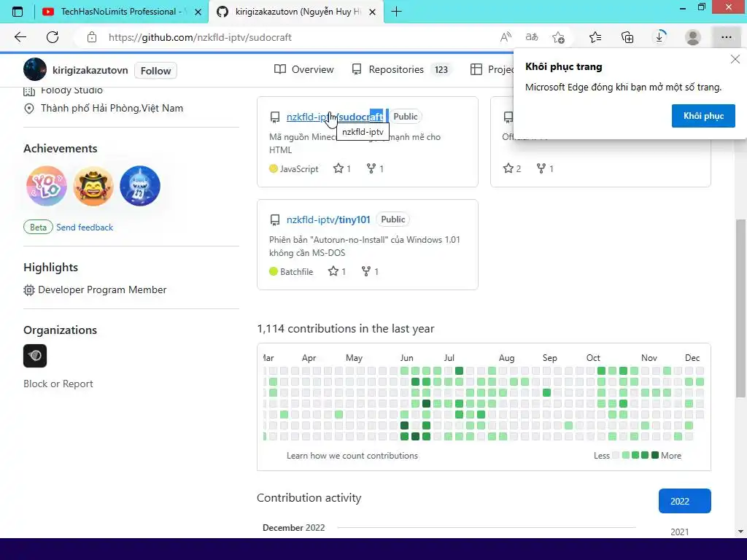Click the page vertical scrollbar thumb

[x=740, y=308]
